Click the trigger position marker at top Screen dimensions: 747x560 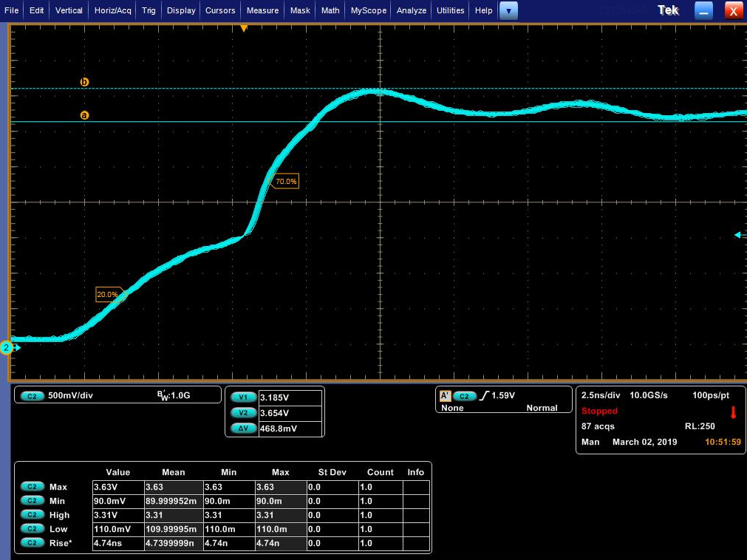coord(244,29)
